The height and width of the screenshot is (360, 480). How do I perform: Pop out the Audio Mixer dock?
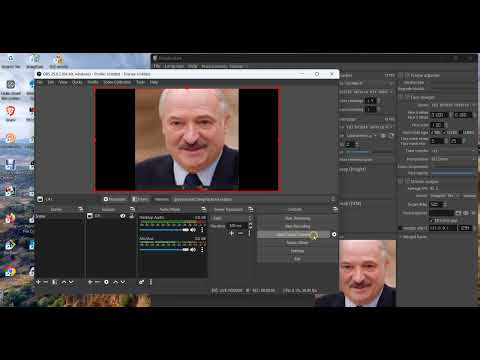point(204,209)
